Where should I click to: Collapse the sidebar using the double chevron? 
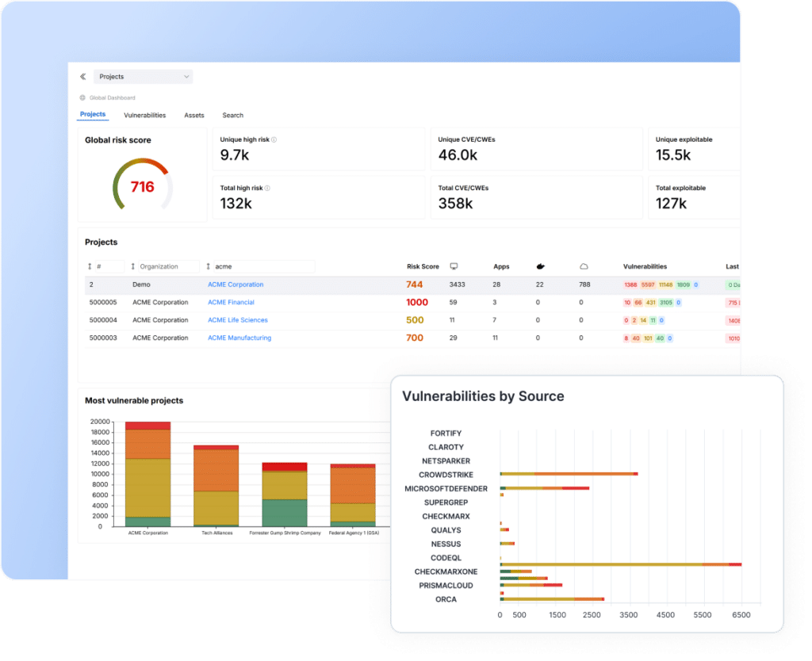(82, 76)
